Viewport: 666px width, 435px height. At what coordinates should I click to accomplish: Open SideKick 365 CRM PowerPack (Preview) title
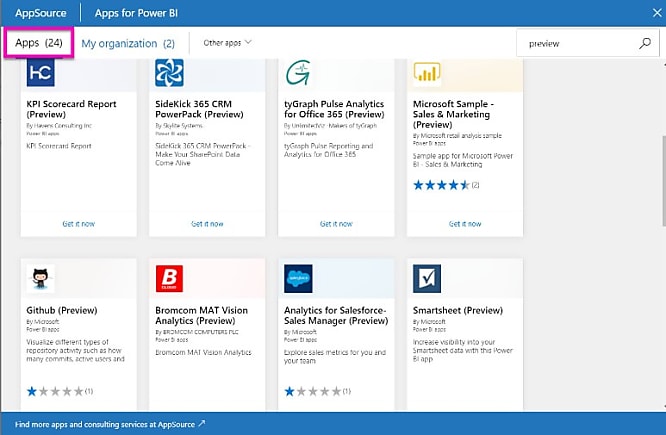tap(199, 109)
